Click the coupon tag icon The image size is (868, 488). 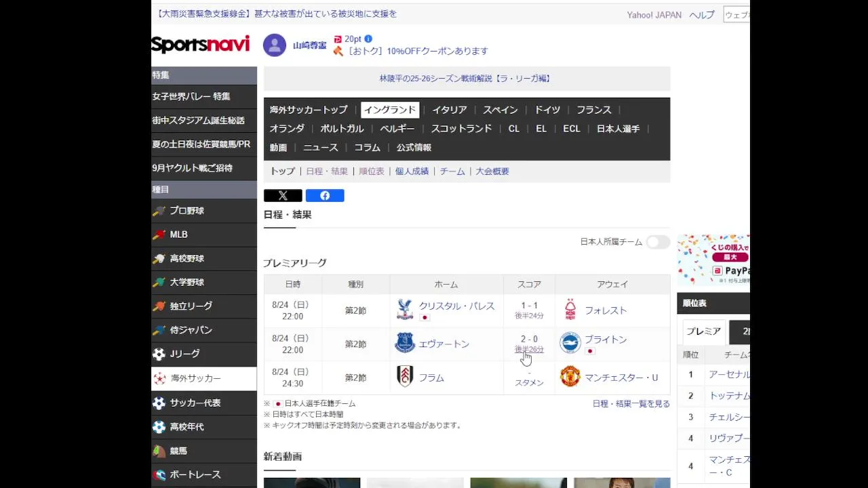pyautogui.click(x=338, y=51)
